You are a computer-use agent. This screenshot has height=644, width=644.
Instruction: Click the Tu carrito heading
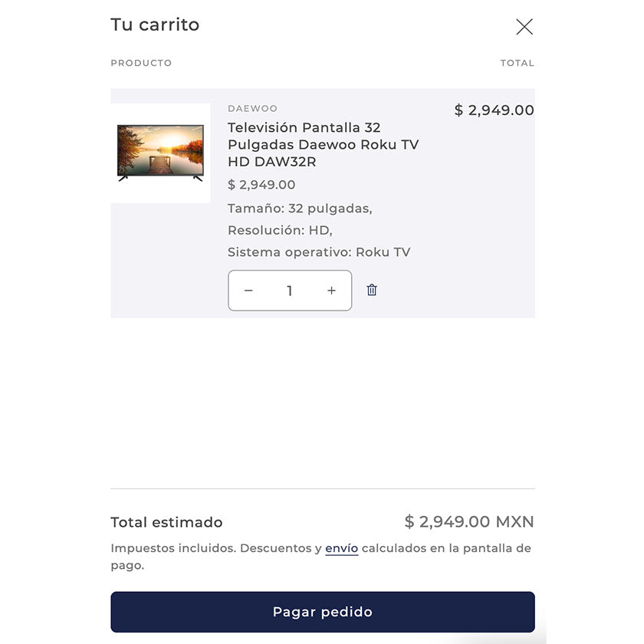(x=155, y=25)
